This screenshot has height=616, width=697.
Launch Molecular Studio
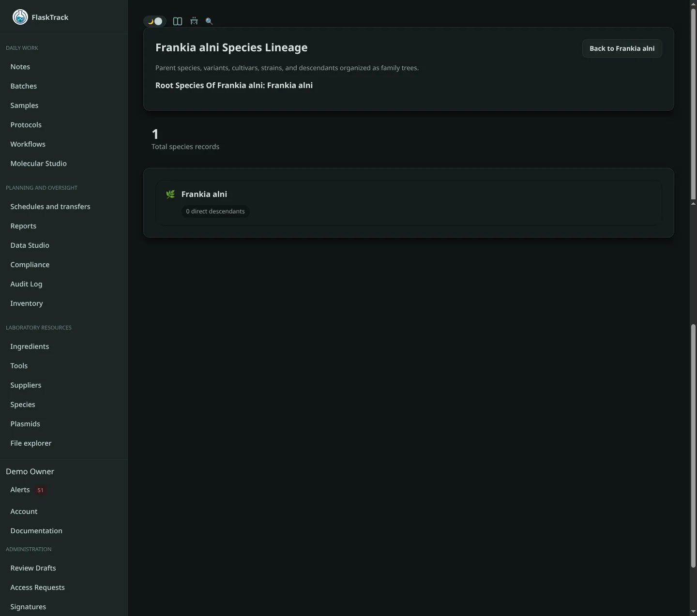coord(39,164)
